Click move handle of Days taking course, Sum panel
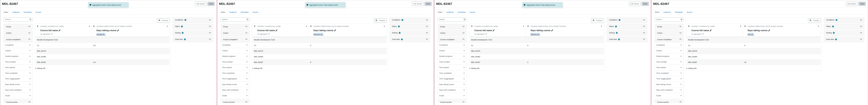 tap(745, 26)
